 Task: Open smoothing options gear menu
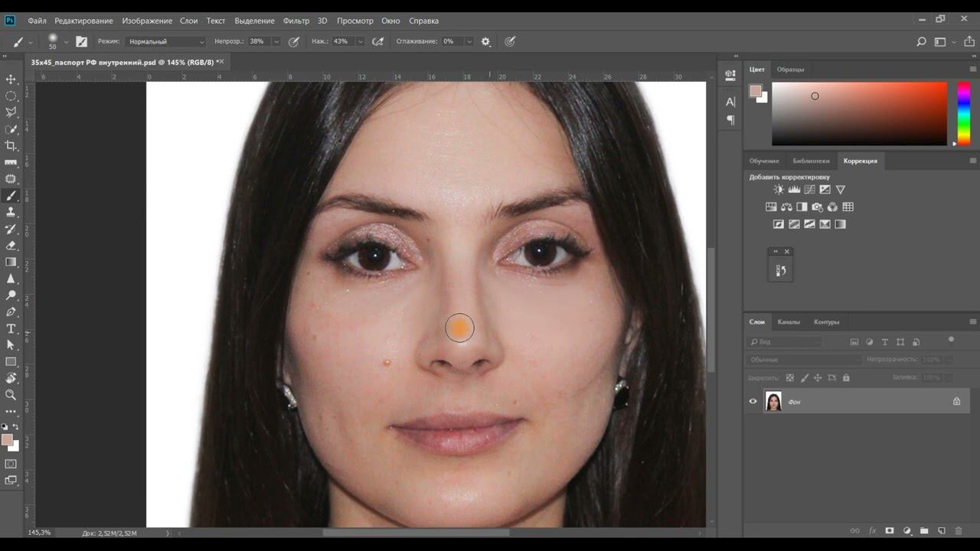[485, 41]
